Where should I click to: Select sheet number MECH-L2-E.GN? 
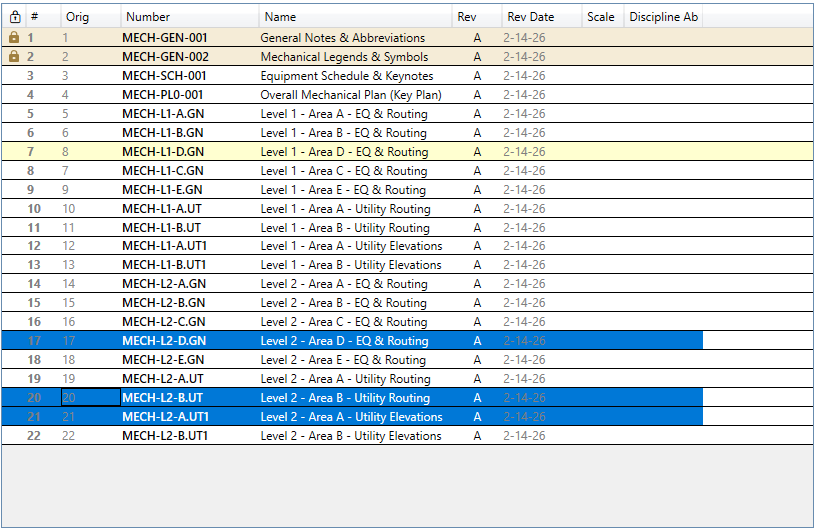pyautogui.click(x=163, y=360)
